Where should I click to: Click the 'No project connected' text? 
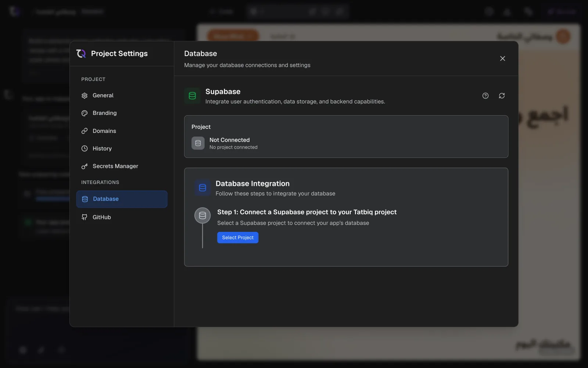tap(233, 147)
